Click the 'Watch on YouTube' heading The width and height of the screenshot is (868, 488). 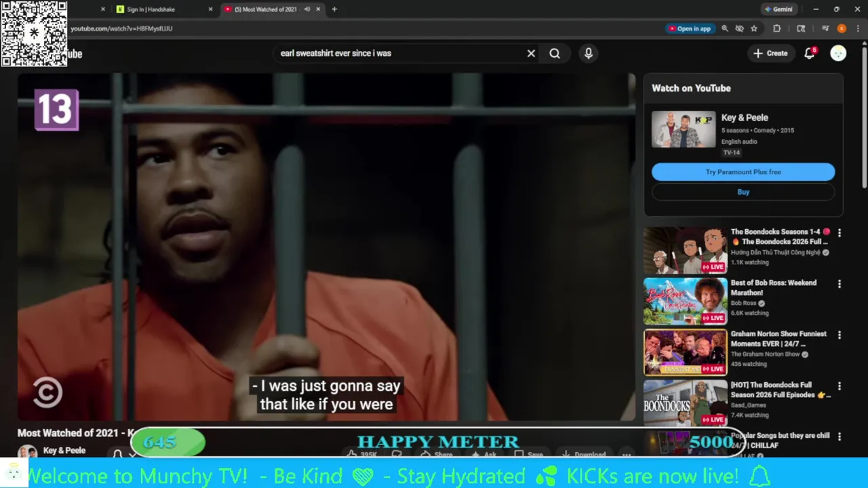[x=691, y=88]
